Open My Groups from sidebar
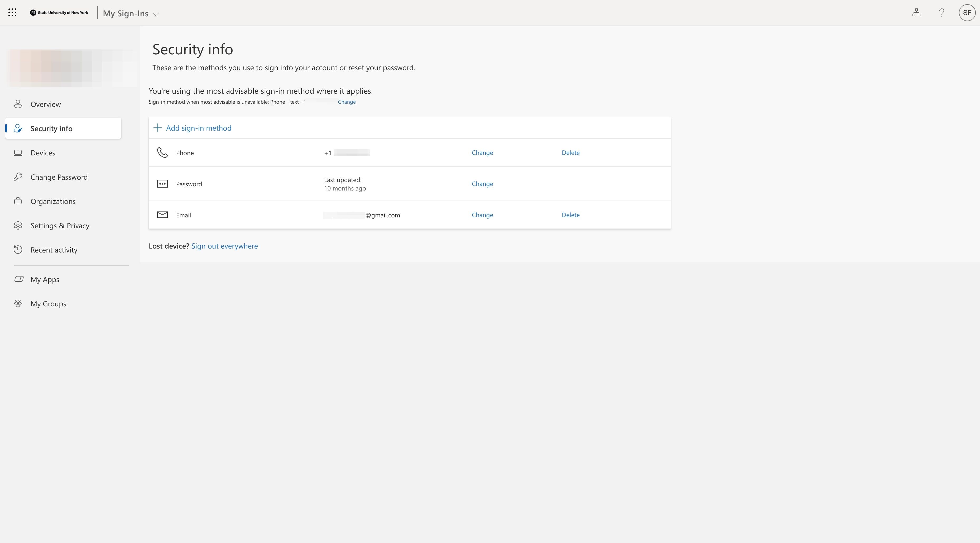The image size is (980, 543). (x=48, y=304)
